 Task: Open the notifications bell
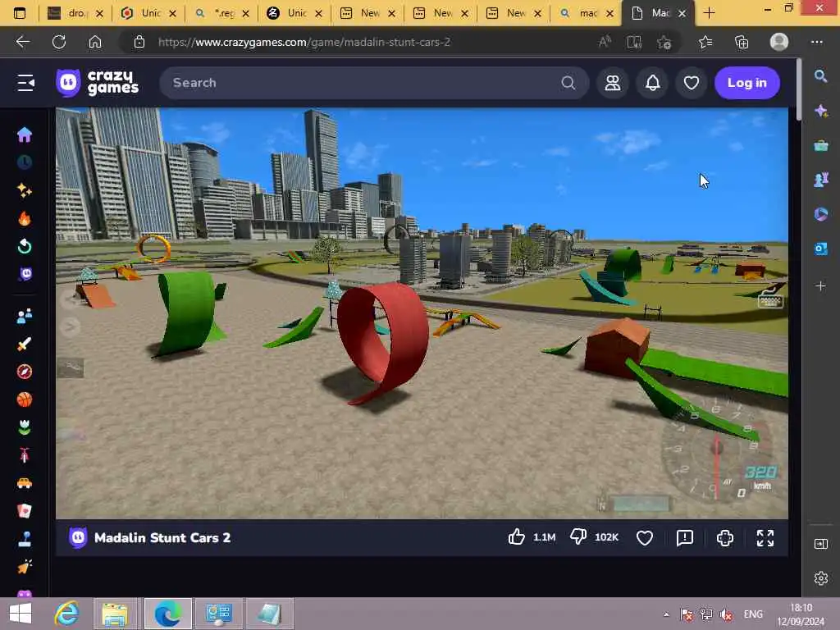[652, 83]
